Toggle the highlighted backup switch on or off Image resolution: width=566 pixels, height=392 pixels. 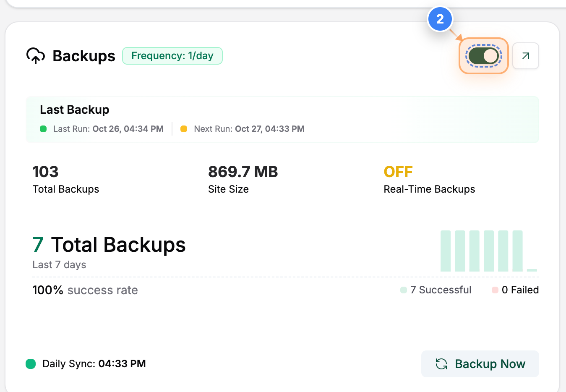point(483,55)
